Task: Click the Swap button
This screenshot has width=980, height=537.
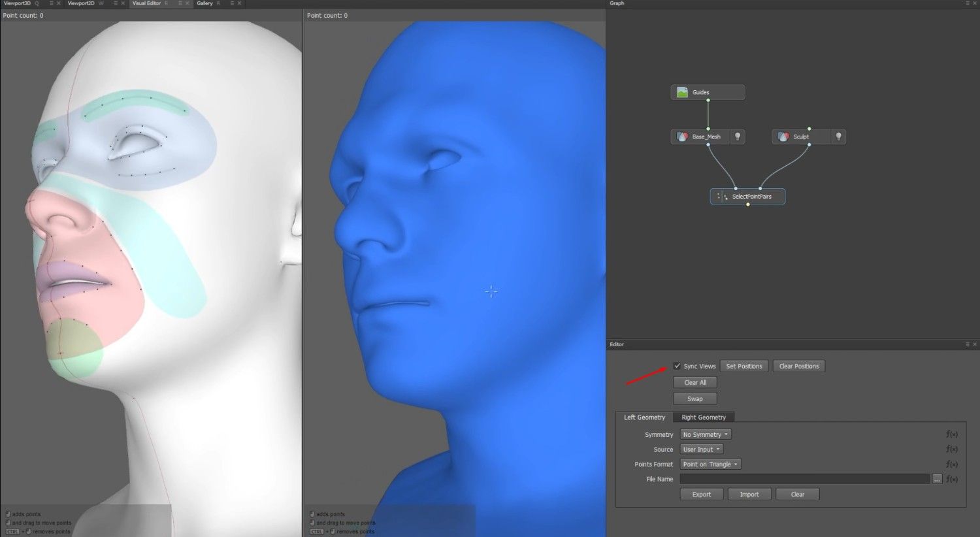Action: pos(695,399)
